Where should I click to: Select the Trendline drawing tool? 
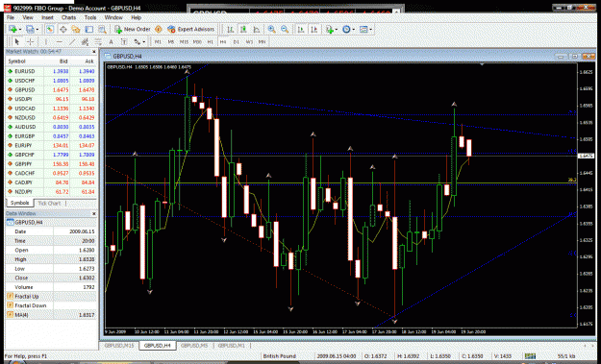click(72, 41)
